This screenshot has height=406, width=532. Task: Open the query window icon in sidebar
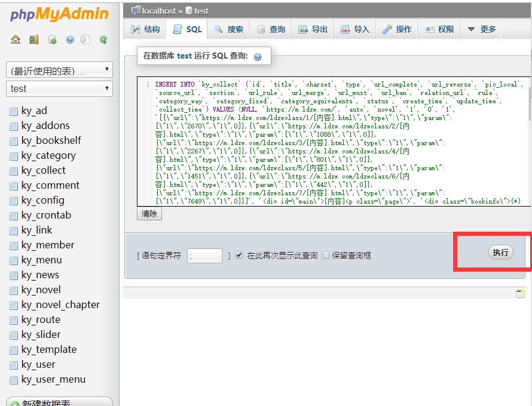tap(52, 40)
